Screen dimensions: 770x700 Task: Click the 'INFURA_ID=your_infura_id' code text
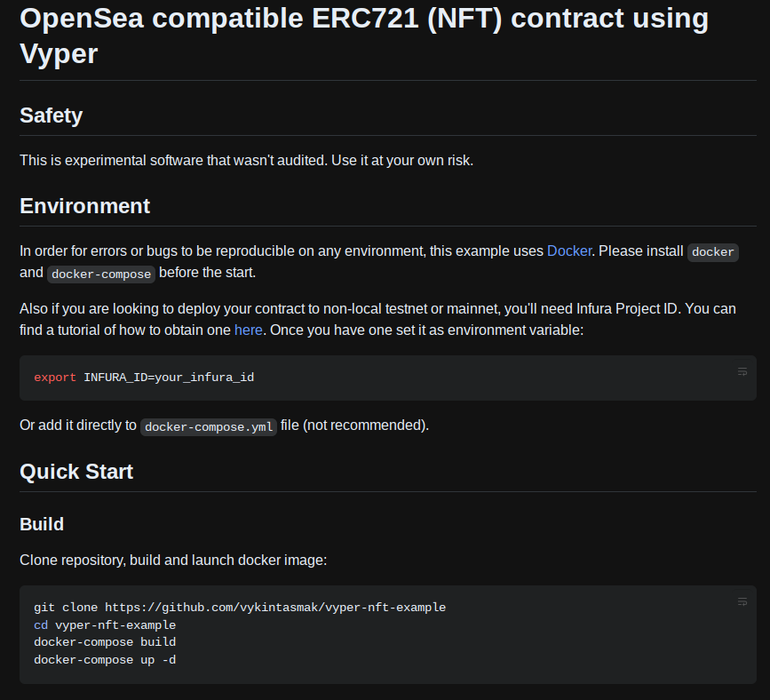[169, 378]
